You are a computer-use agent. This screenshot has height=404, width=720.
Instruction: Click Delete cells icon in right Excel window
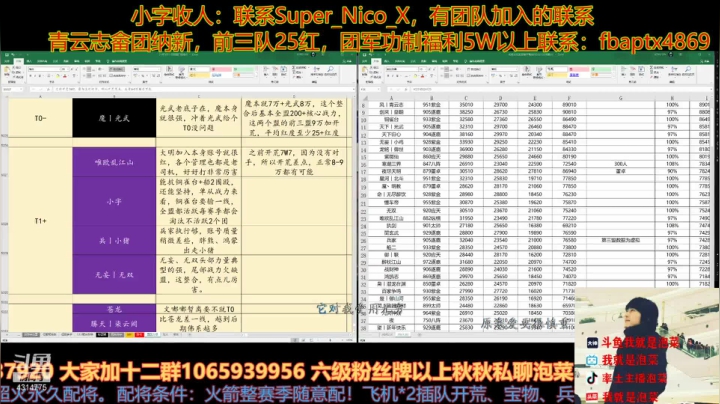632,72
